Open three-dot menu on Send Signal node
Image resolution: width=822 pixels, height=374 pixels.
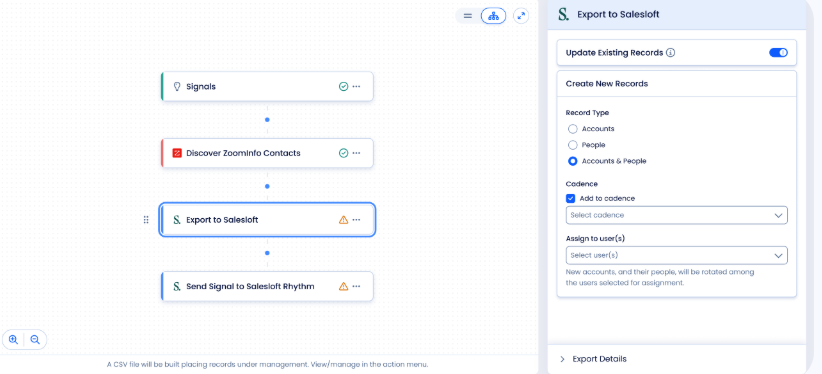[356, 286]
